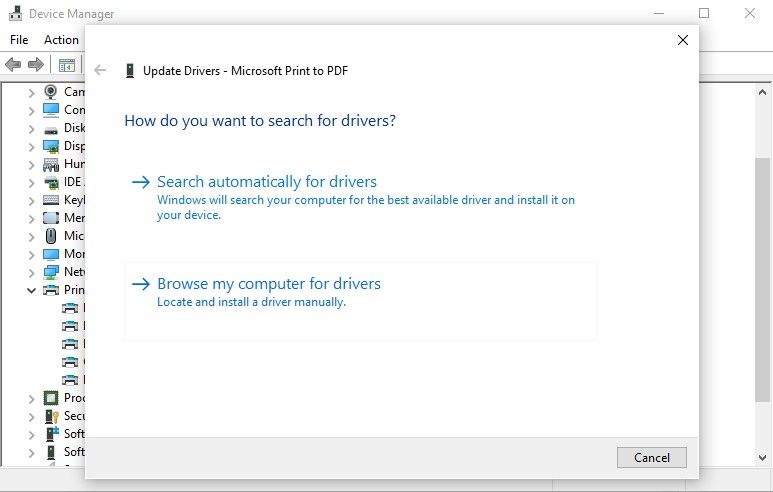Expand the IDE controllers category
The height and width of the screenshot is (492, 773).
32,182
